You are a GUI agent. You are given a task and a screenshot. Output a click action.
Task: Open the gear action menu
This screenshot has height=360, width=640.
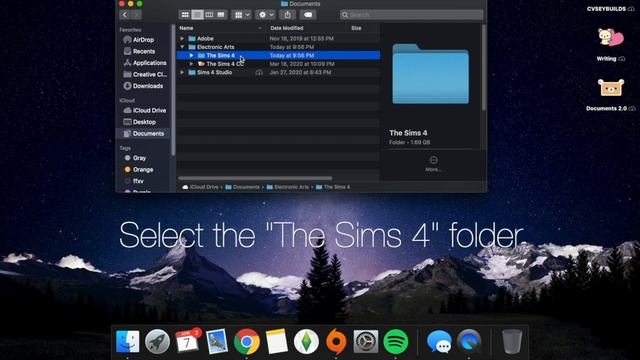pos(265,15)
